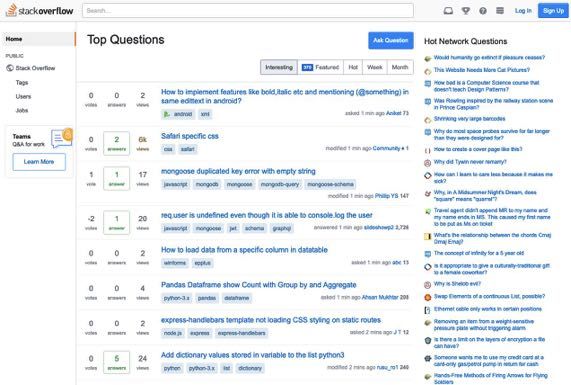Switch to the Interesting tab

coord(279,67)
